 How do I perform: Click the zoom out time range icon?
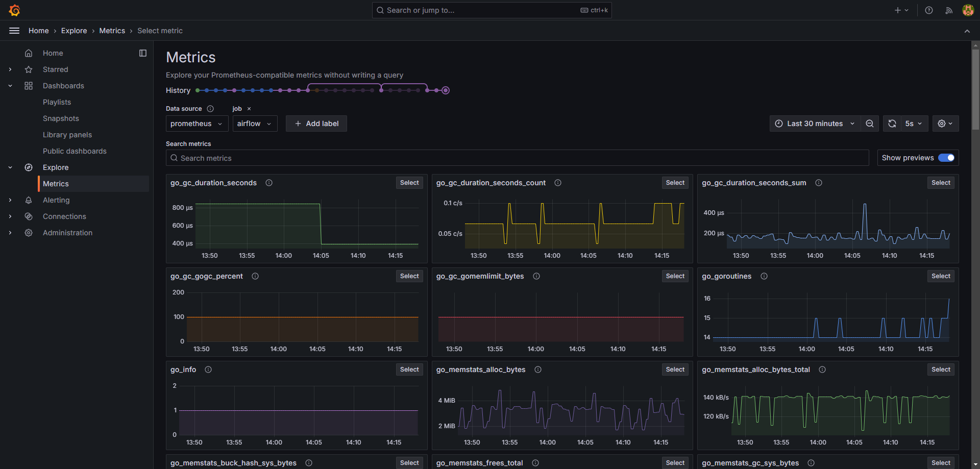(870, 124)
